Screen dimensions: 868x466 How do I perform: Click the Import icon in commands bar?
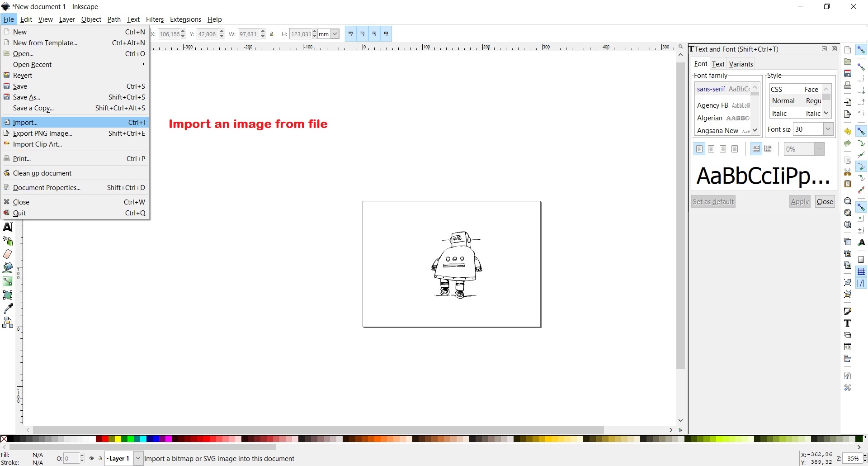click(x=848, y=102)
